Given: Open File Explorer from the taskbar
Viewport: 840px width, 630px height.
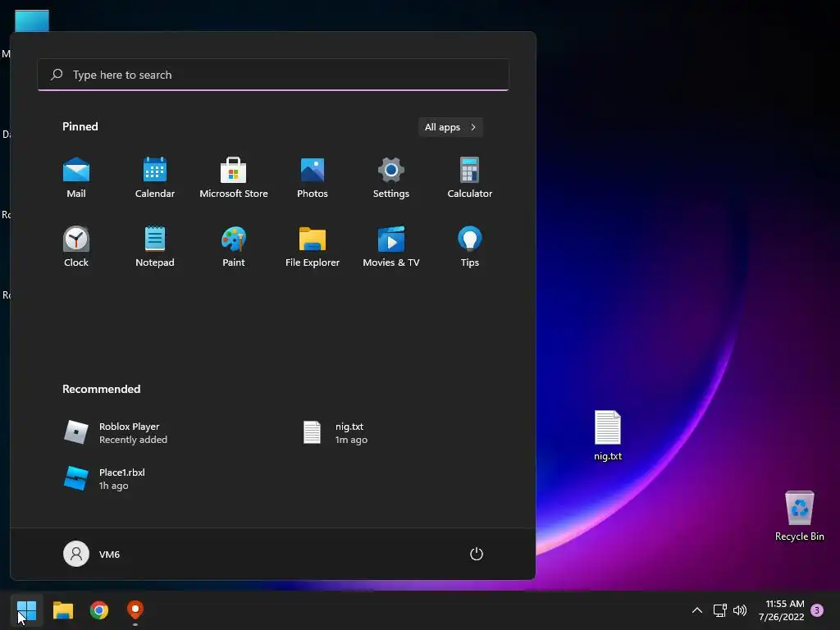Looking at the screenshot, I should (x=62, y=610).
